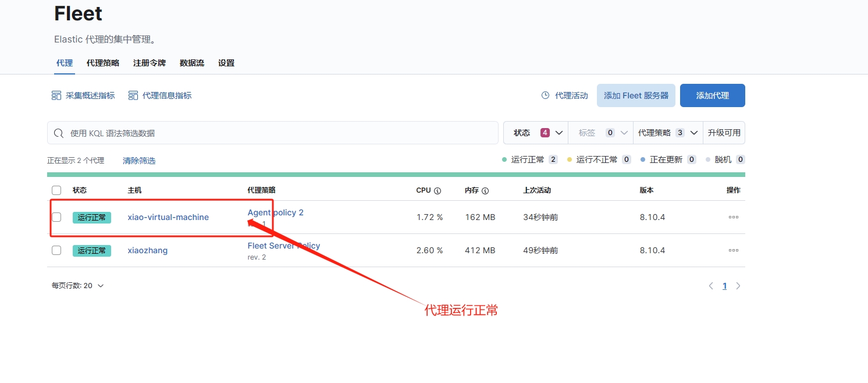The image size is (868, 383).
Task: Go to previous page arrow
Action: point(711,286)
